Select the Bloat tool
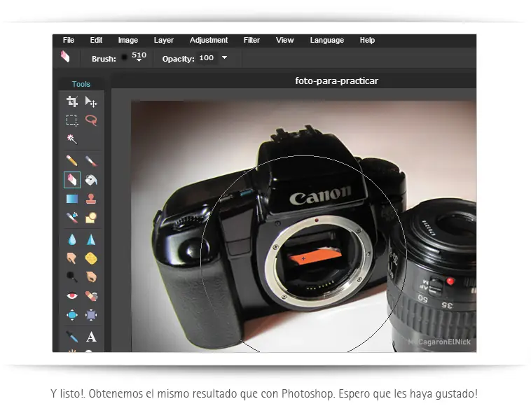This screenshot has height=420, width=531. click(71, 315)
